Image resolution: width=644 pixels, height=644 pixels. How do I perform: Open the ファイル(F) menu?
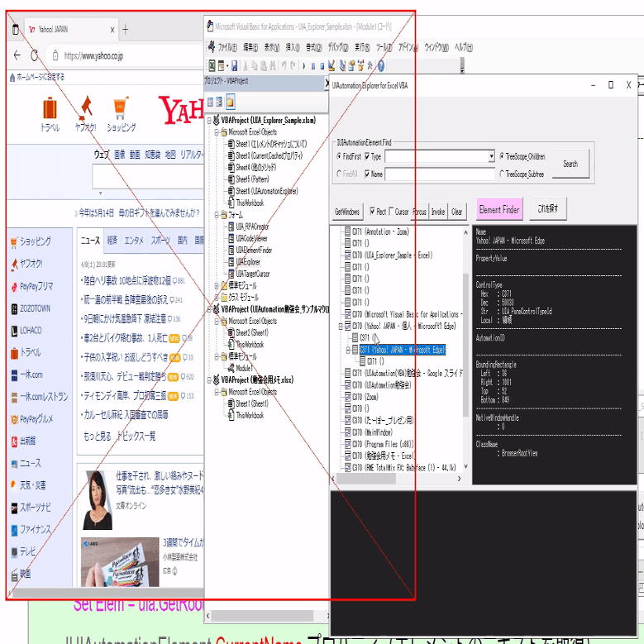point(227,48)
